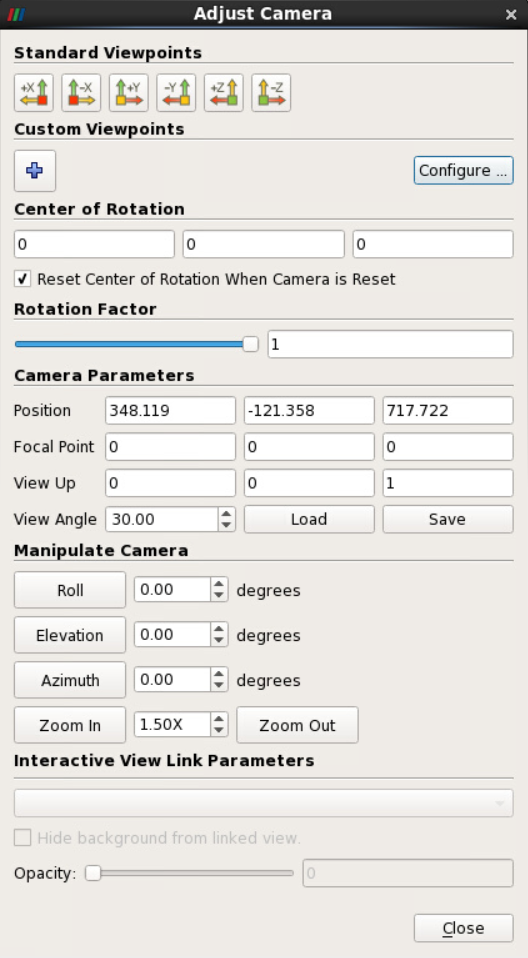Click View Up X field
The height and width of the screenshot is (958, 528).
170,483
